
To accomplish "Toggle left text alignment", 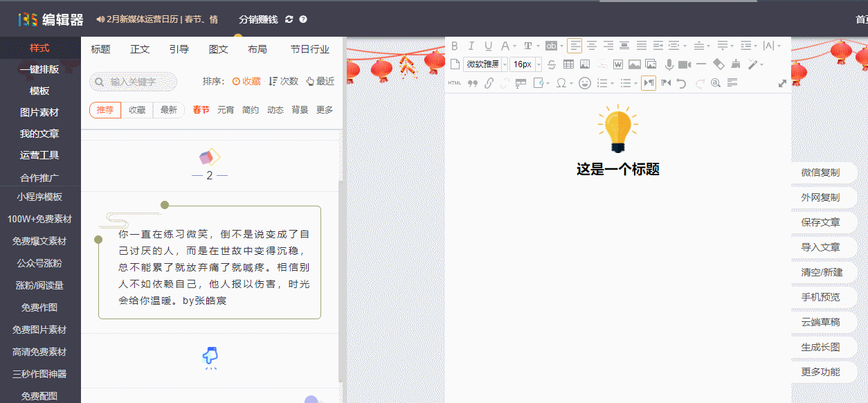I will [x=575, y=46].
